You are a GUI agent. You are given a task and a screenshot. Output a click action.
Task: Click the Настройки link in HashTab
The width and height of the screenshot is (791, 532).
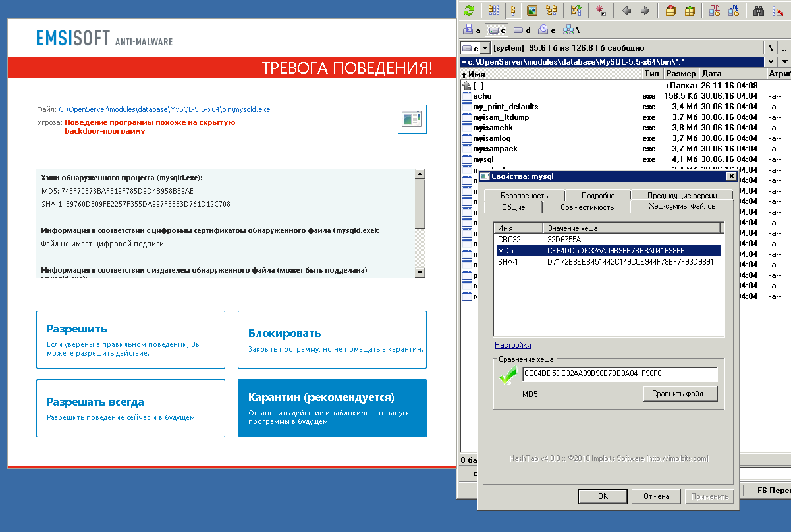pos(512,345)
